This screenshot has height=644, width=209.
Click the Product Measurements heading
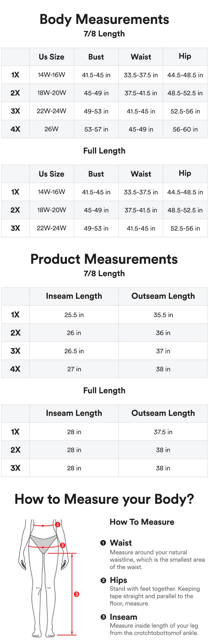click(x=104, y=259)
